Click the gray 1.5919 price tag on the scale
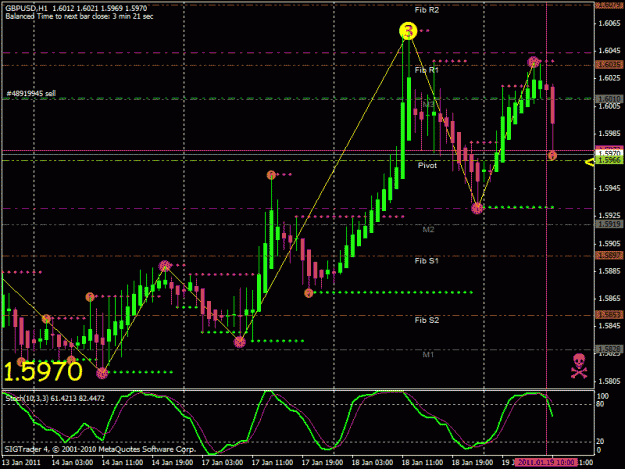The width and height of the screenshot is (625, 469). point(609,224)
